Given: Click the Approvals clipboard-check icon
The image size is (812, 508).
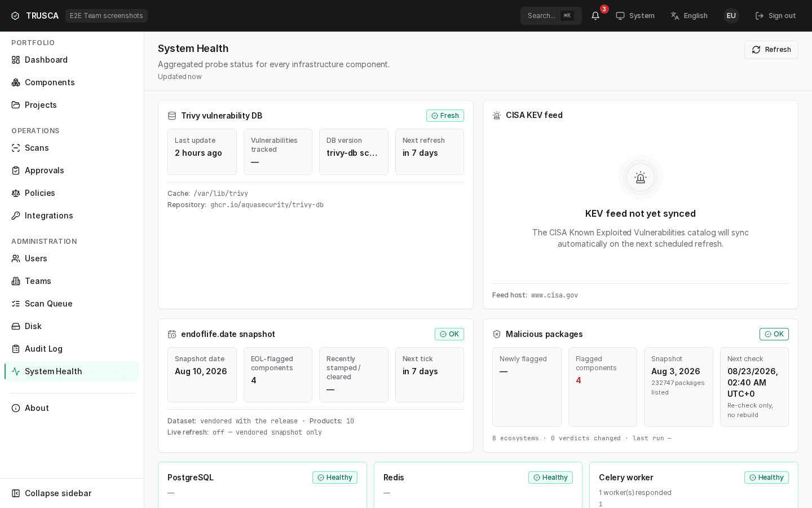Looking at the screenshot, I should click(16, 170).
